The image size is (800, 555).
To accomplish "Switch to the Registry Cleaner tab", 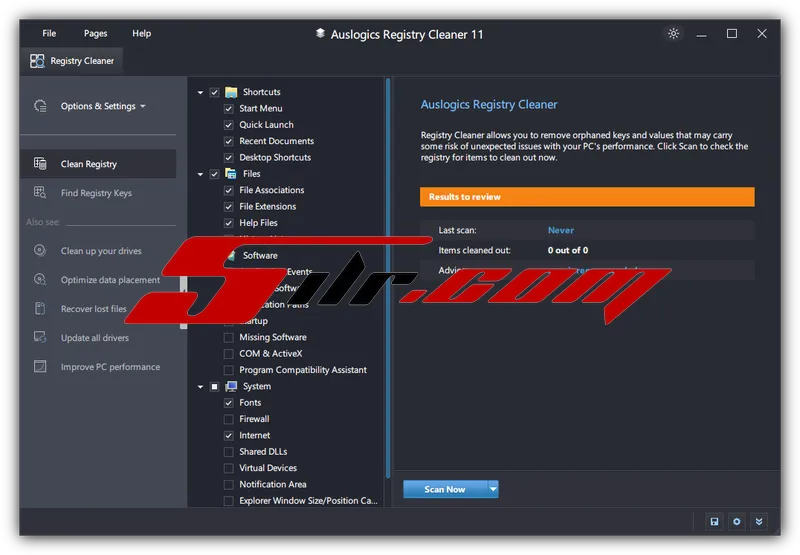I will pos(72,61).
